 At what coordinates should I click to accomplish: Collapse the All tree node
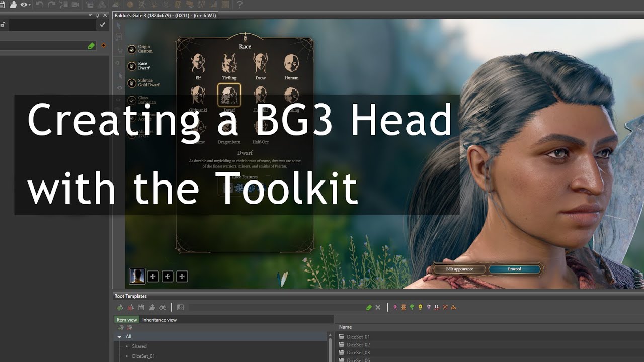coord(119,337)
